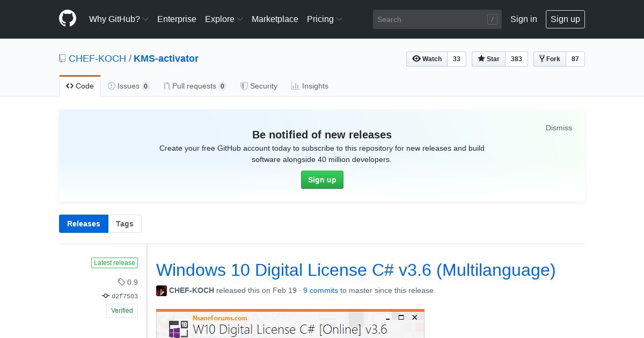
Task: Expand the Explore dropdown menu
Action: (x=224, y=19)
